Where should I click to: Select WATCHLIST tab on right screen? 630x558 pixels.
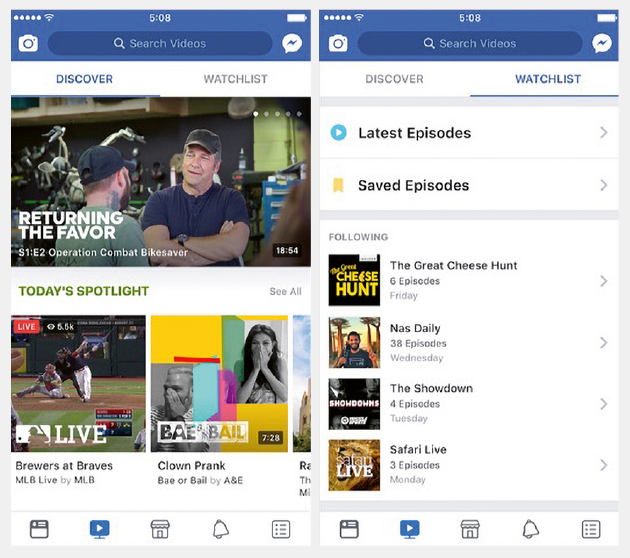click(548, 79)
